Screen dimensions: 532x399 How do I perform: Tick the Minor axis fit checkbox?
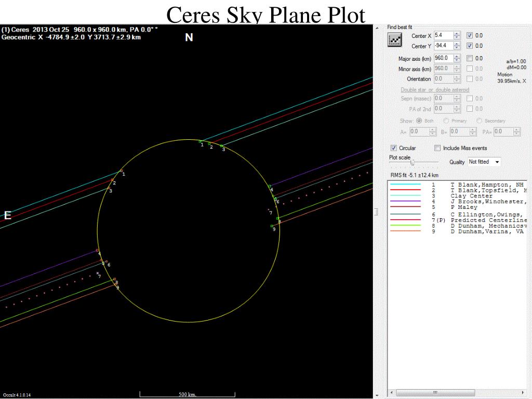click(x=470, y=69)
